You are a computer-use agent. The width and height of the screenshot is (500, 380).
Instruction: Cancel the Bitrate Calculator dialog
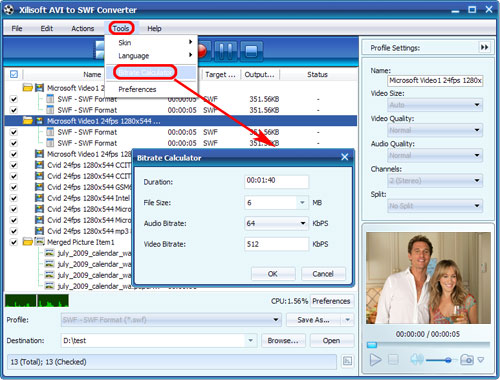[323, 274]
